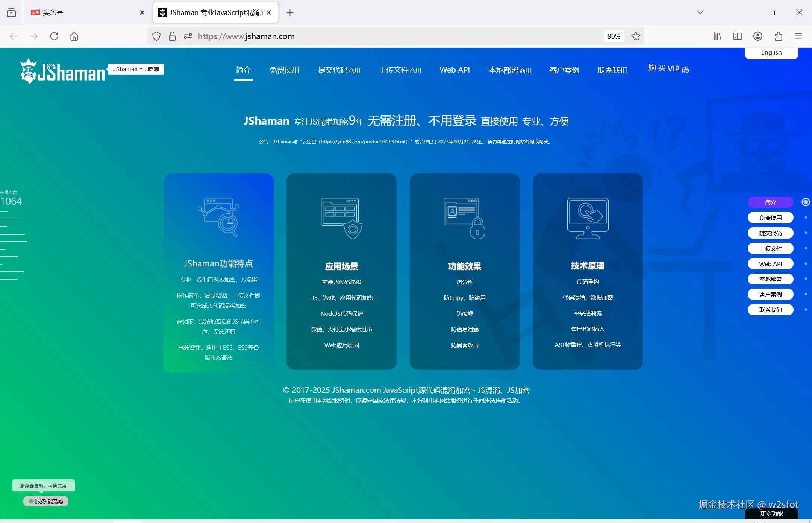Go to browser home page

click(74, 36)
